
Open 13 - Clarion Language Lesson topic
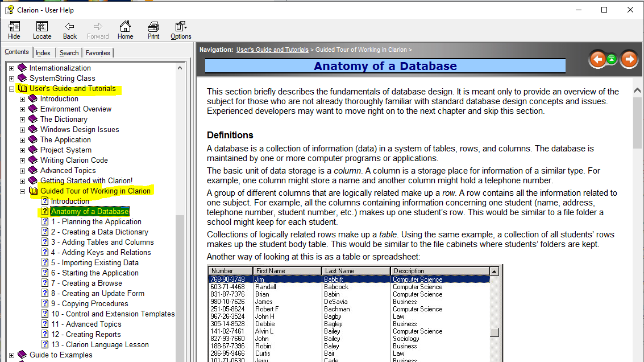pyautogui.click(x=100, y=345)
